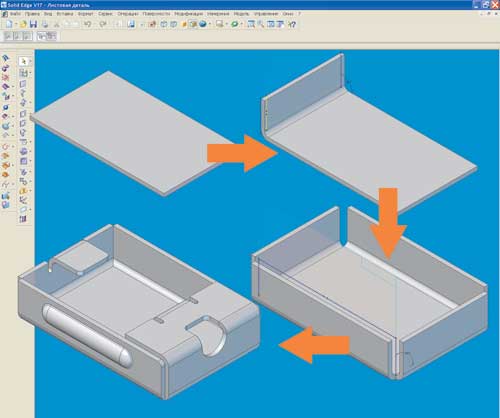Click the first button in the small ribbon row below the main toolbar
The height and width of the screenshot is (418, 500).
point(8,36)
